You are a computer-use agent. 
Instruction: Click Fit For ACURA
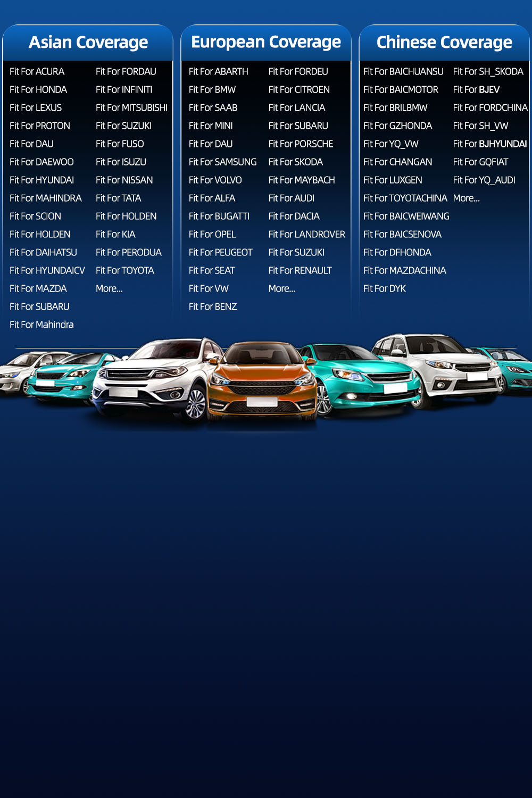[37, 72]
